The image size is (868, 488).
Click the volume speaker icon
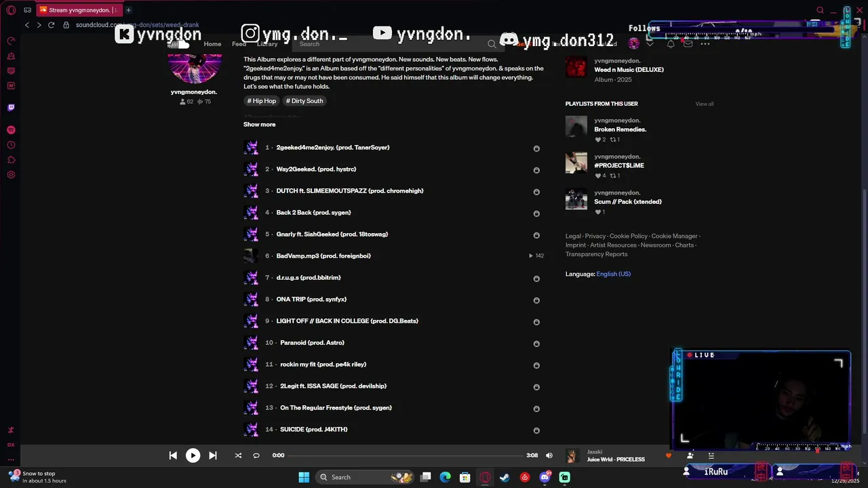pos(549,455)
